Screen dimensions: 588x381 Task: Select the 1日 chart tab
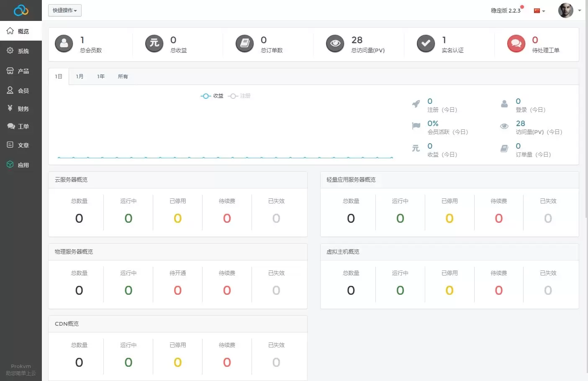(x=59, y=77)
